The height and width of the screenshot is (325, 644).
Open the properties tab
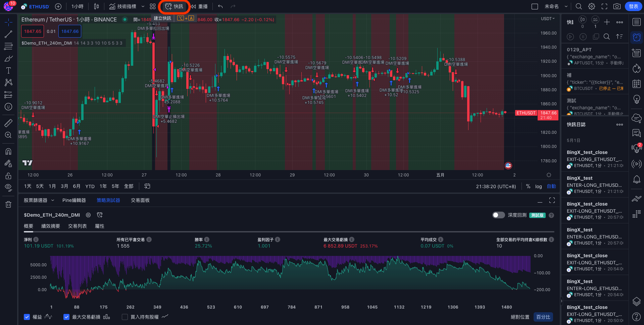coord(100,226)
